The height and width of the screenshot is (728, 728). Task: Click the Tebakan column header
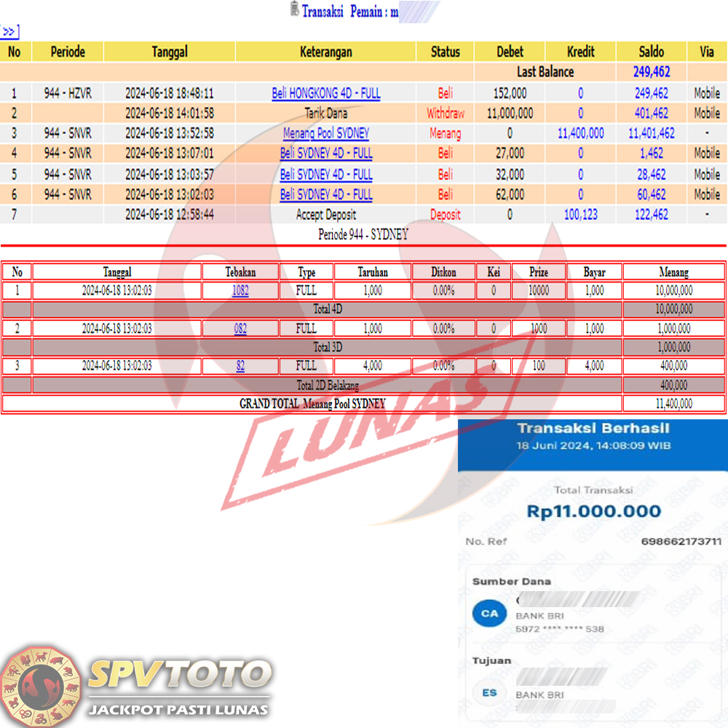(240, 272)
